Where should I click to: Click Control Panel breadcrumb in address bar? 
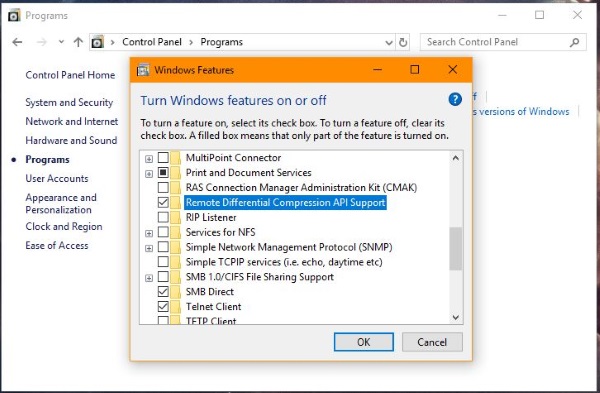click(x=152, y=42)
